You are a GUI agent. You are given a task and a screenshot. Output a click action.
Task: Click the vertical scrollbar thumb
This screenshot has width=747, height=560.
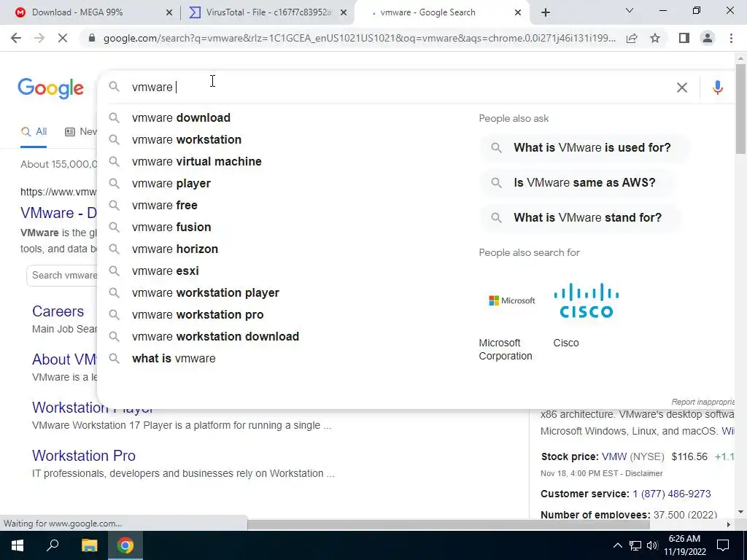(740, 109)
